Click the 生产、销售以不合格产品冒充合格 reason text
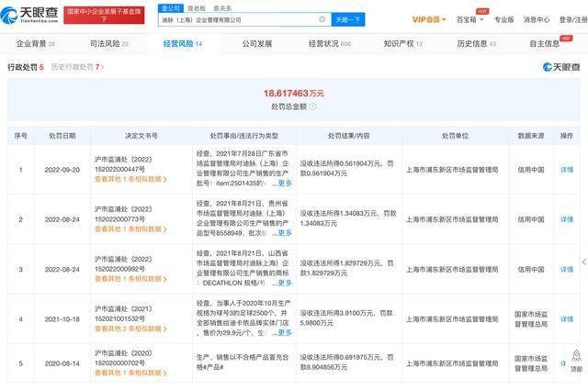 243,362
